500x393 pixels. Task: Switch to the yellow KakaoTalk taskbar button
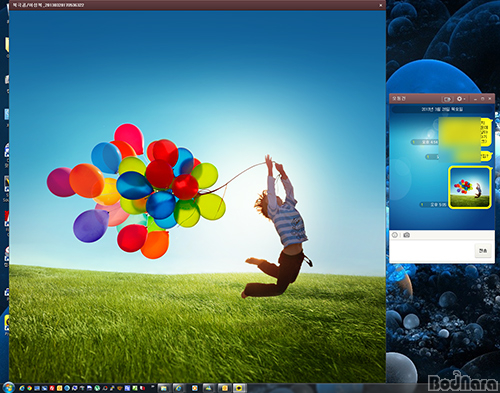(239, 388)
